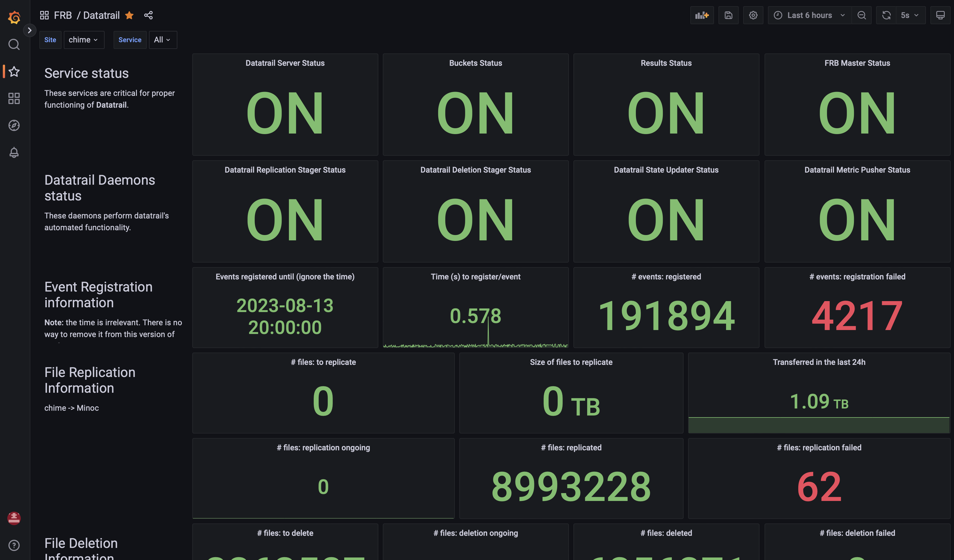Open Transferred in the last 24h title
This screenshot has width=954, height=560.
pos(819,362)
